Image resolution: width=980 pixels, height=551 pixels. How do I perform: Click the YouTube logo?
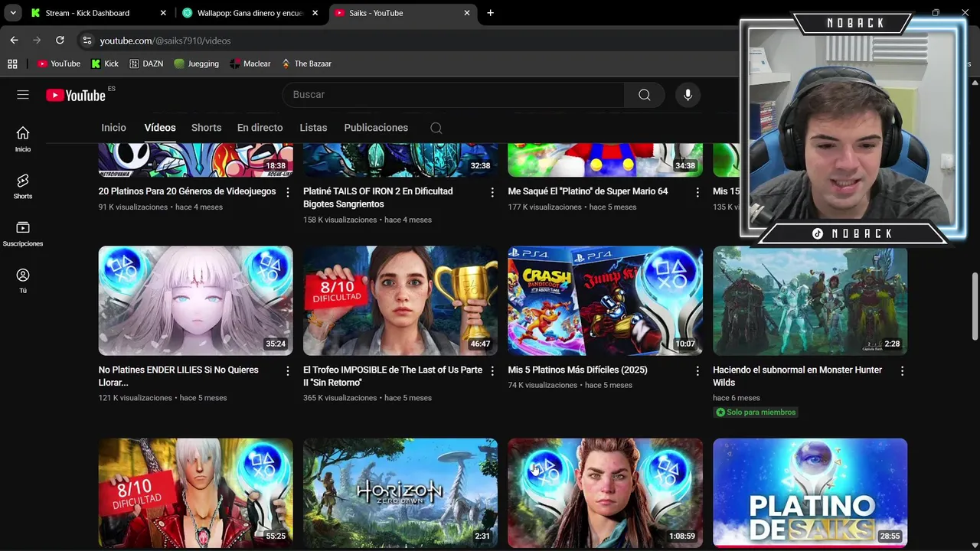(75, 95)
